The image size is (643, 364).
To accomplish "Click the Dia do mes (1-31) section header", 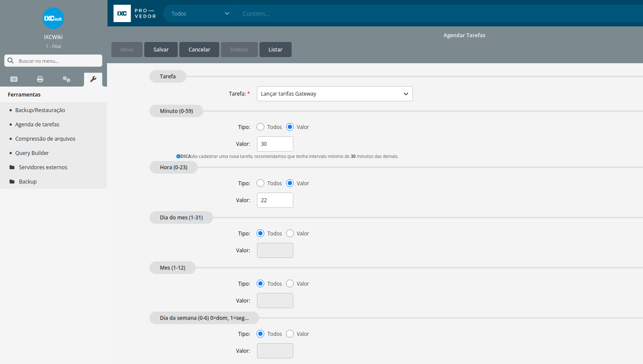I will pyautogui.click(x=181, y=217).
